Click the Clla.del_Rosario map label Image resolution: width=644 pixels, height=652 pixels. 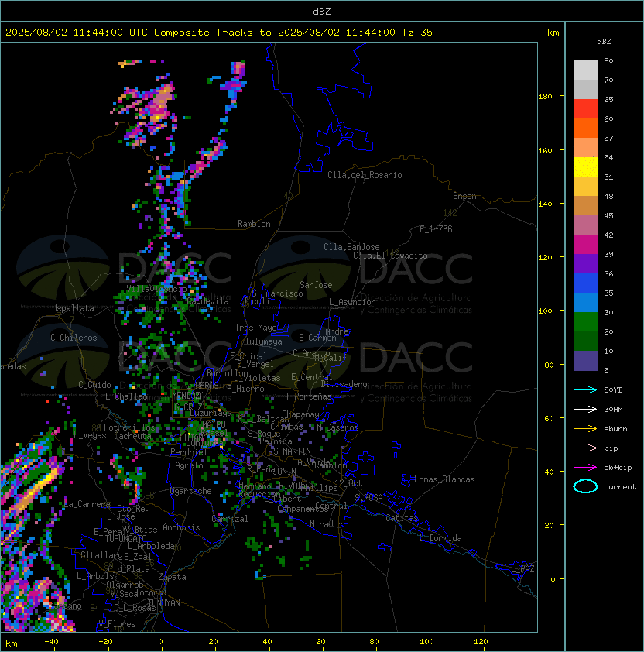tap(365, 175)
